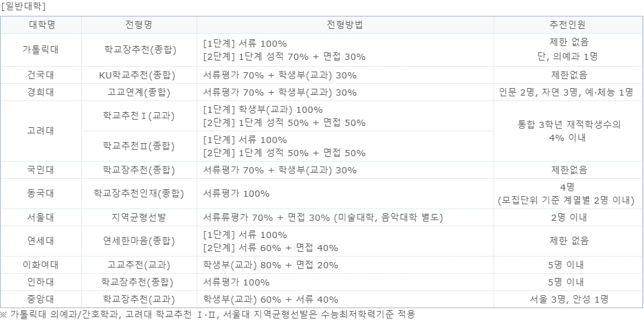
Task: Click KU학교추천(종합) cell
Action: [139, 75]
